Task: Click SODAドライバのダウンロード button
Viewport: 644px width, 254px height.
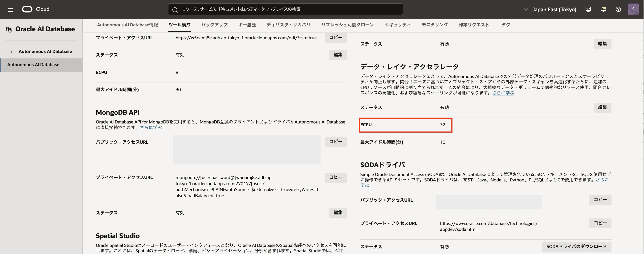Action: pyautogui.click(x=576, y=246)
